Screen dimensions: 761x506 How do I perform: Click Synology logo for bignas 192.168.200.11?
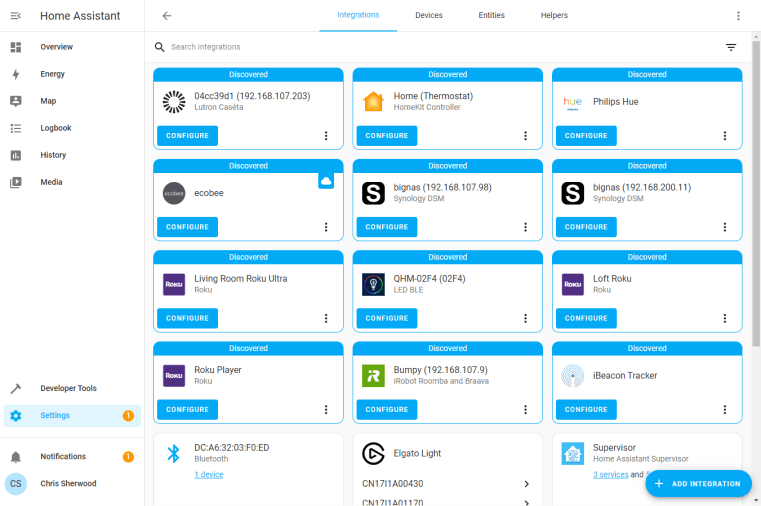pyautogui.click(x=573, y=193)
